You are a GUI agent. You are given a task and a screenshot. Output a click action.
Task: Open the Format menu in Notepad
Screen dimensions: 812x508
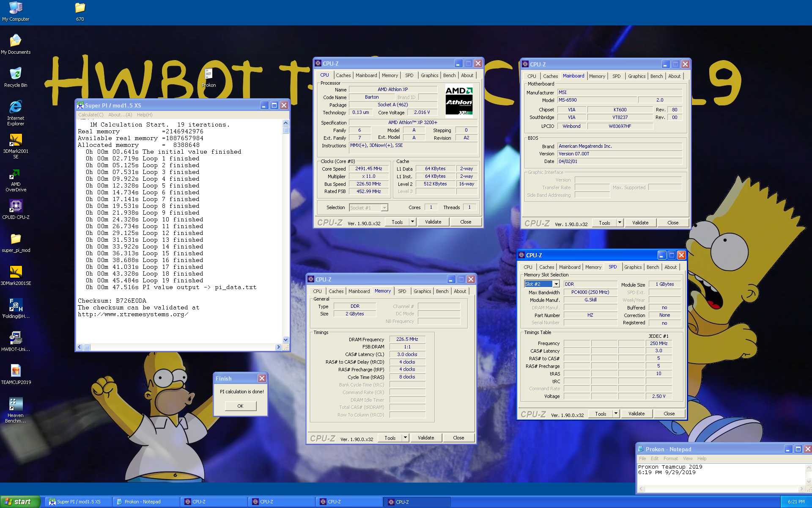pos(670,458)
